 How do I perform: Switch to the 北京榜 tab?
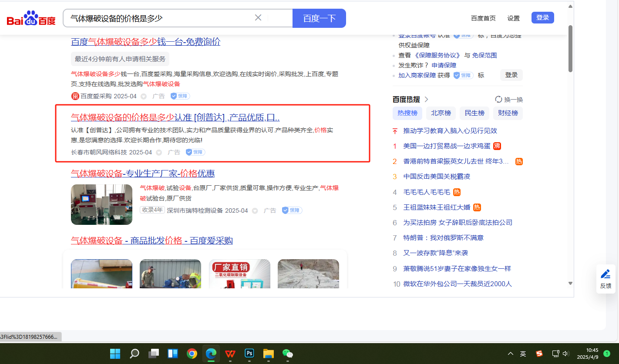[441, 113]
